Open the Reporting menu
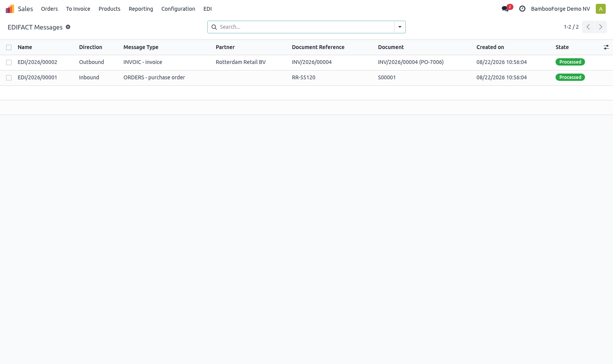The image size is (613, 364). point(141,9)
